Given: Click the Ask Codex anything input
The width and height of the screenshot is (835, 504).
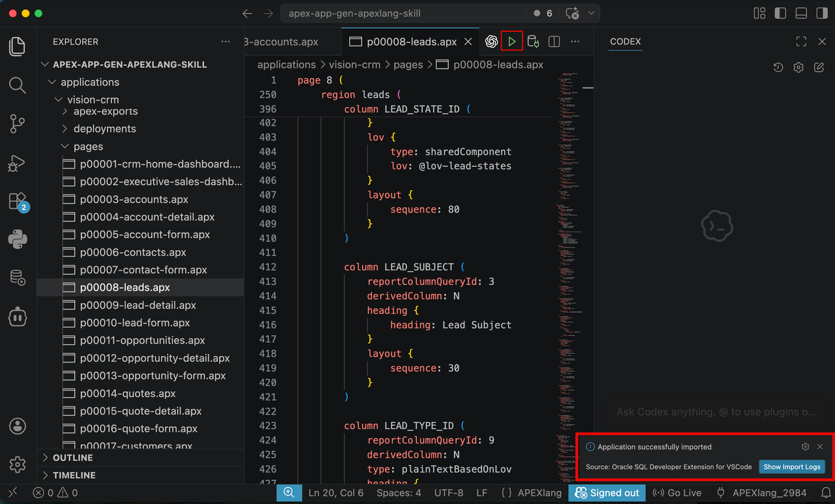Looking at the screenshot, I should coord(716,412).
